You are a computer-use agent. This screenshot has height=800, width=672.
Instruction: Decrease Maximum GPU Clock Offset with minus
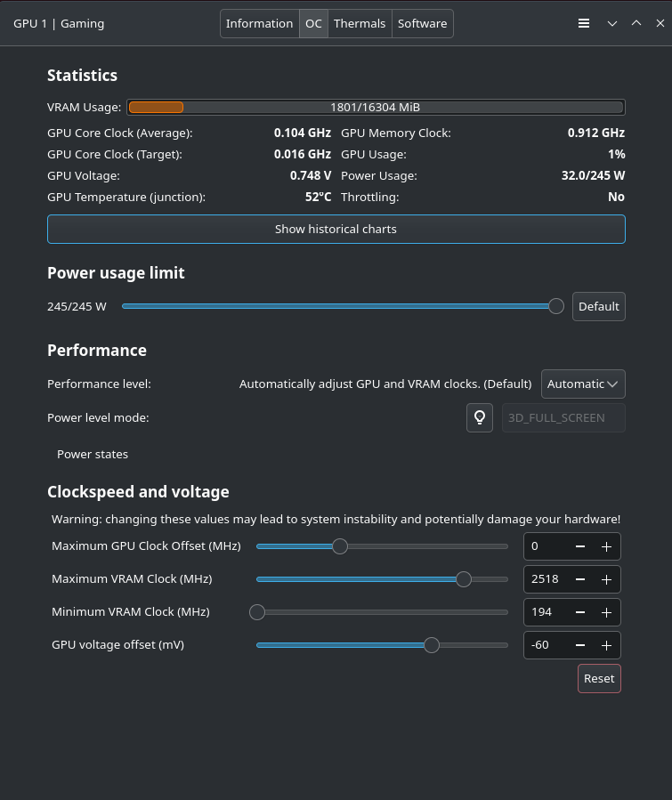[x=580, y=546]
